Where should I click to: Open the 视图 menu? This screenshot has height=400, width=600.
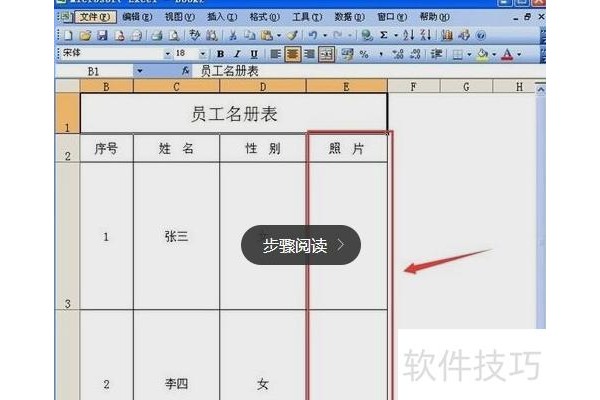click(x=179, y=17)
